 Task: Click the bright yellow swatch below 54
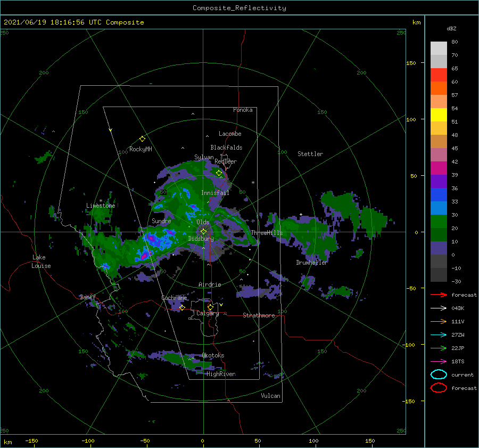tap(439, 115)
